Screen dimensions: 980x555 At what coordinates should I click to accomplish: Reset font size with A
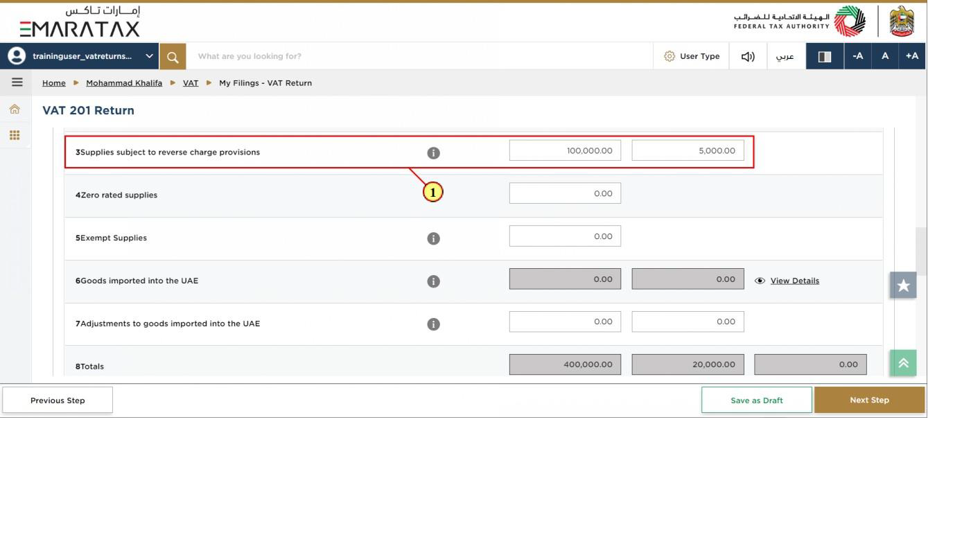click(x=885, y=56)
